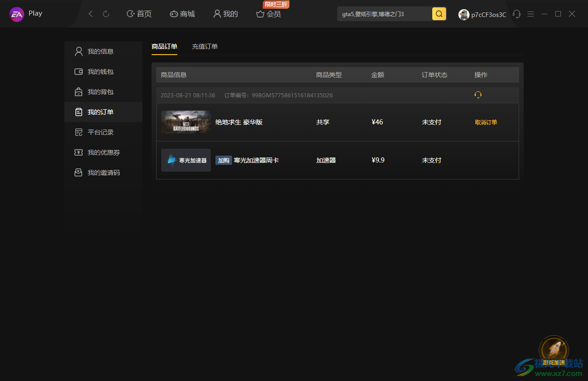
Task: Open username p7cCF3os3C account menu
Action: [x=489, y=15]
